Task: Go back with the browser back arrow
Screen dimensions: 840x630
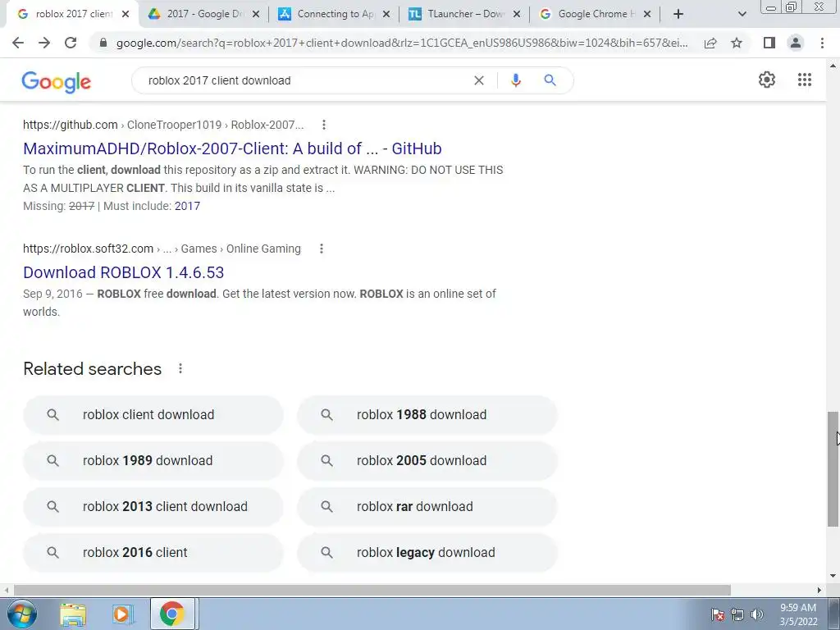Action: [x=18, y=43]
